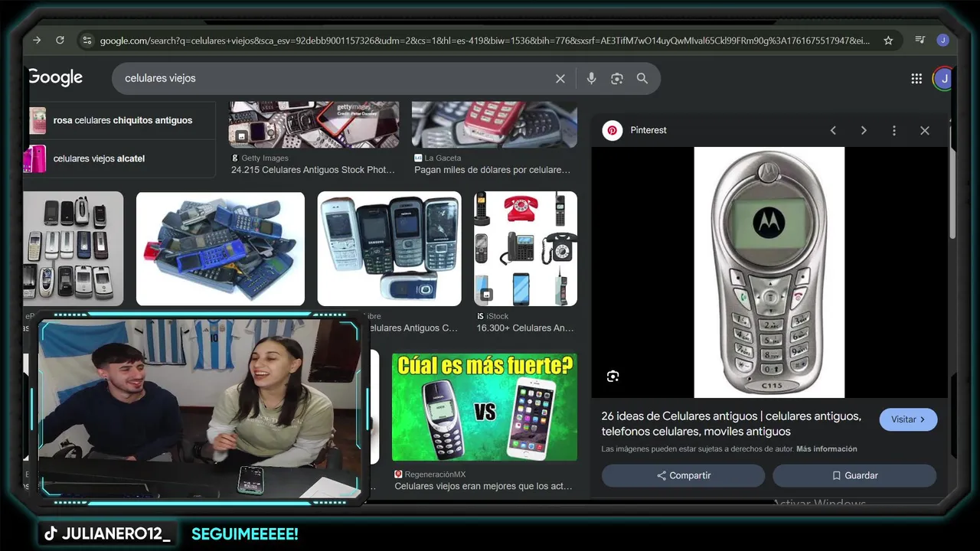This screenshot has width=980, height=551.
Task: Open the Getty Images phone thumbnail
Action: (314, 124)
